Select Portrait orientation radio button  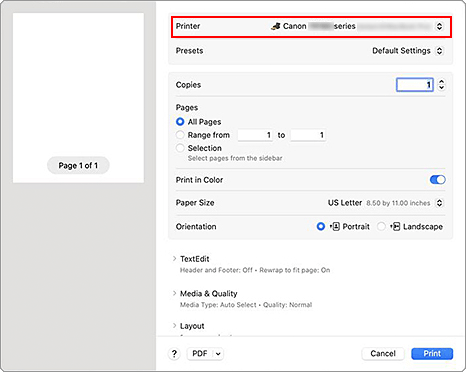321,227
